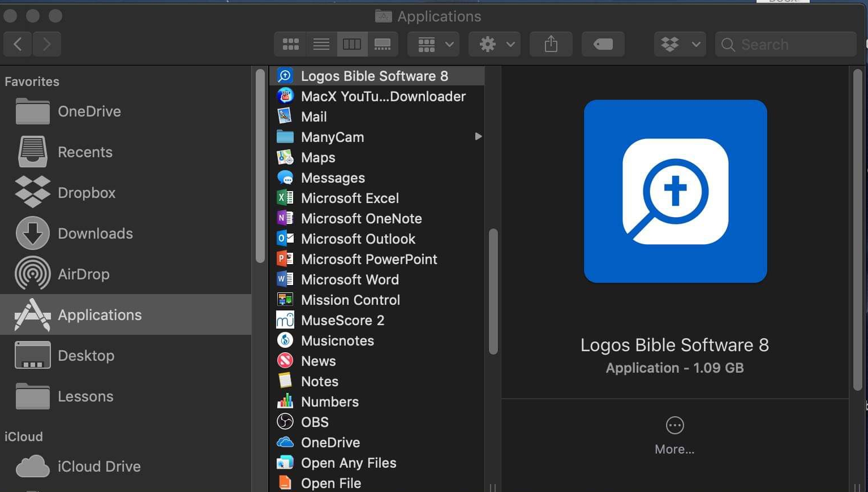Click the 'Logos Bible Software 8' preview title
This screenshot has height=492, width=868.
pyautogui.click(x=675, y=345)
